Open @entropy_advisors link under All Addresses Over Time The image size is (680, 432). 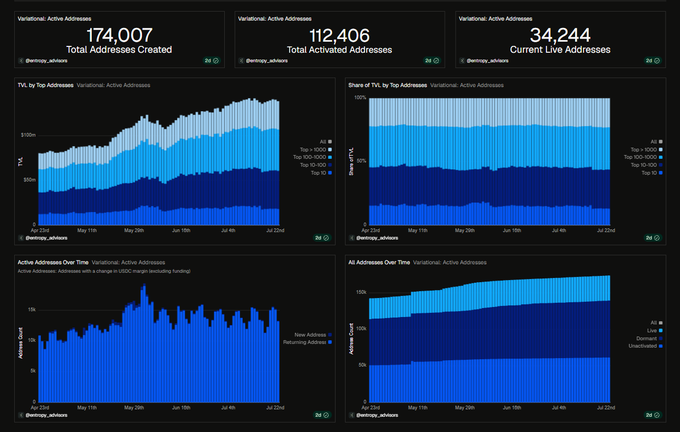(377, 415)
